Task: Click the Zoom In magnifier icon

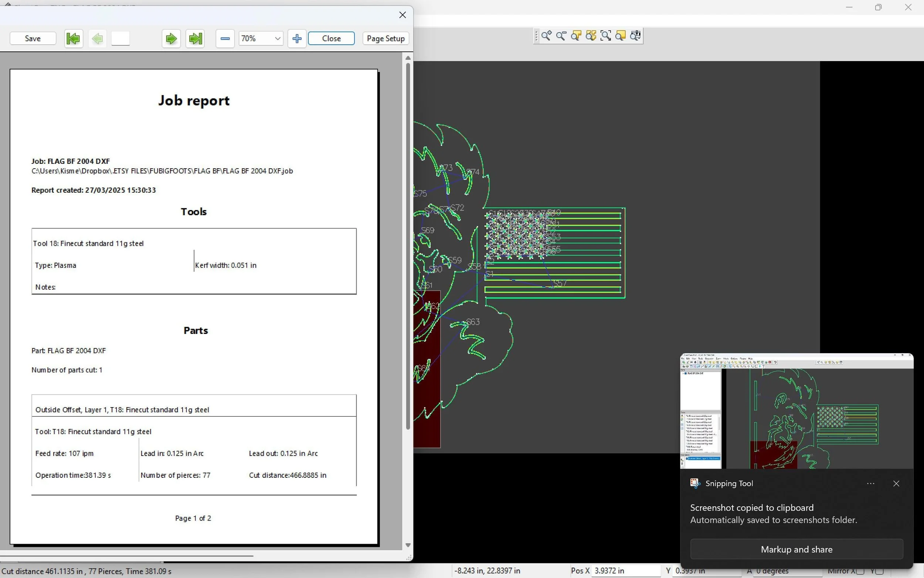Action: point(546,36)
